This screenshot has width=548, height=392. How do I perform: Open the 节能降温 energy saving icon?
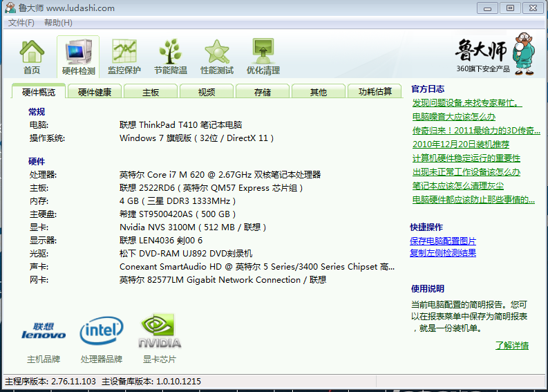pyautogui.click(x=171, y=57)
